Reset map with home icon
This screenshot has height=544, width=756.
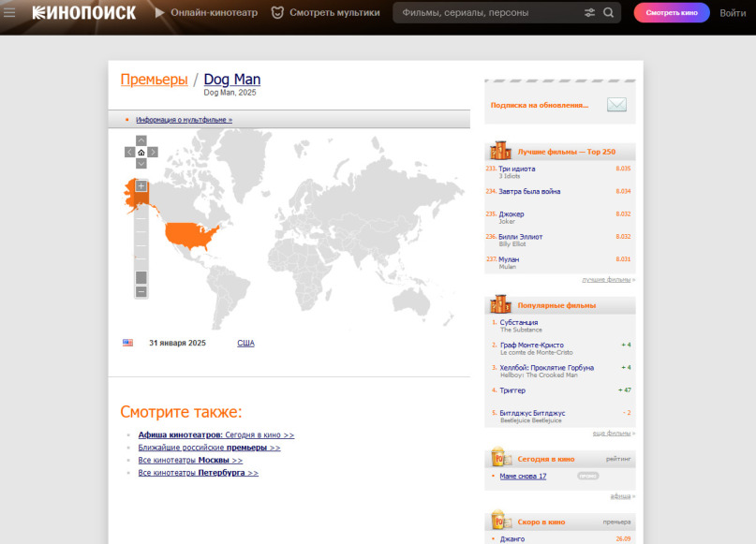coord(141,153)
